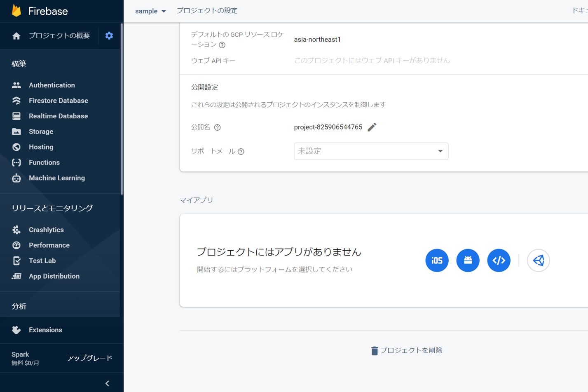This screenshot has height=392, width=588.
Task: Add a Unity app to the project
Action: click(538, 260)
